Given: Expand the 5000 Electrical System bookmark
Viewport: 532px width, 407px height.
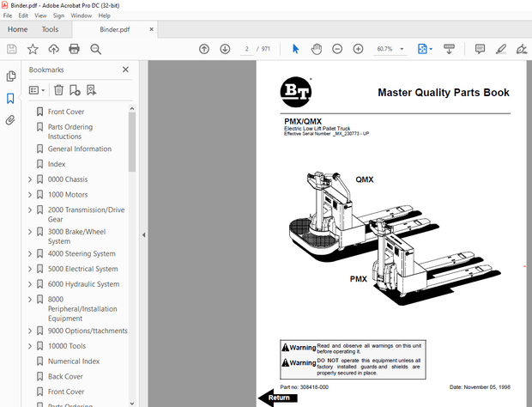Looking at the screenshot, I should click(30, 269).
